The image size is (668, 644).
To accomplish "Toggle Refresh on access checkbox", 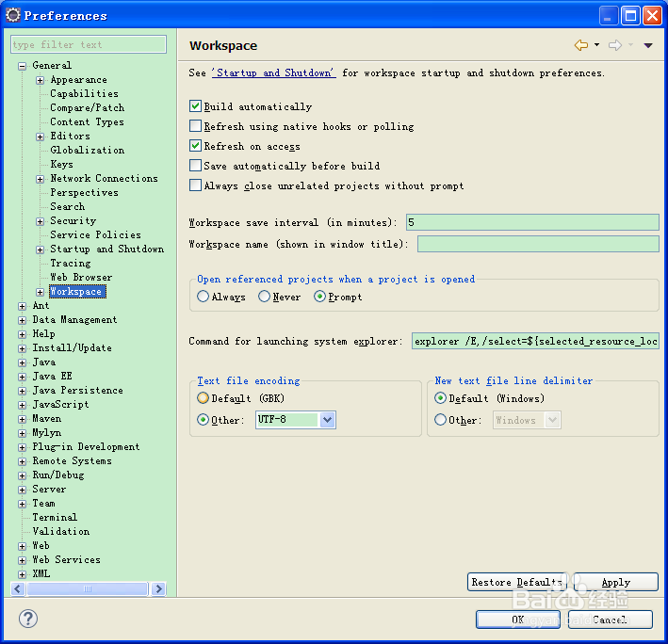I will point(196,146).
